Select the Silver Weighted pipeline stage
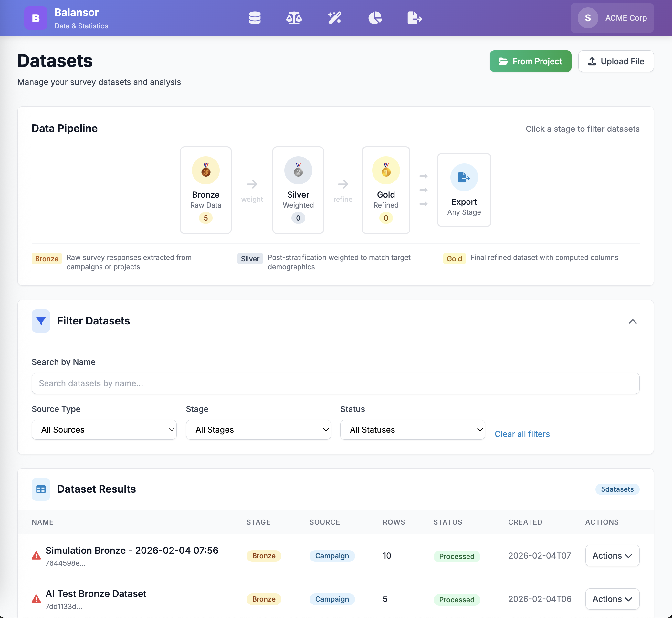The height and width of the screenshot is (618, 672). [x=298, y=190]
